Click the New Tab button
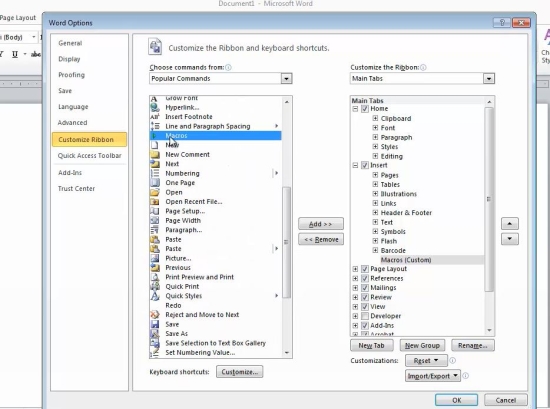 point(371,346)
